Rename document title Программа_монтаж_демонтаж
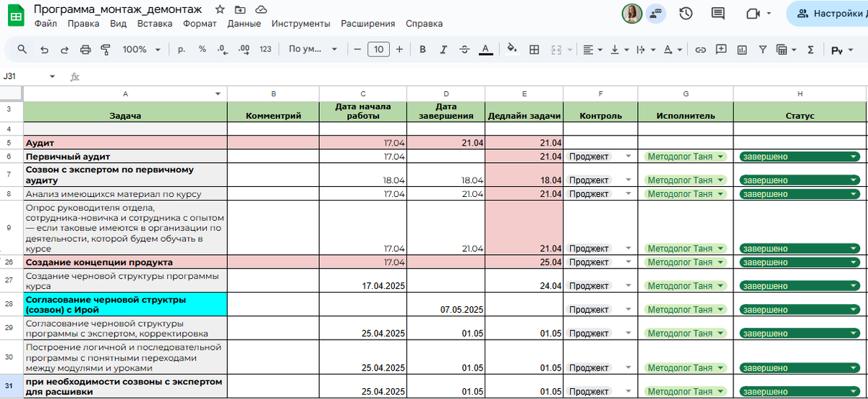 click(x=119, y=9)
